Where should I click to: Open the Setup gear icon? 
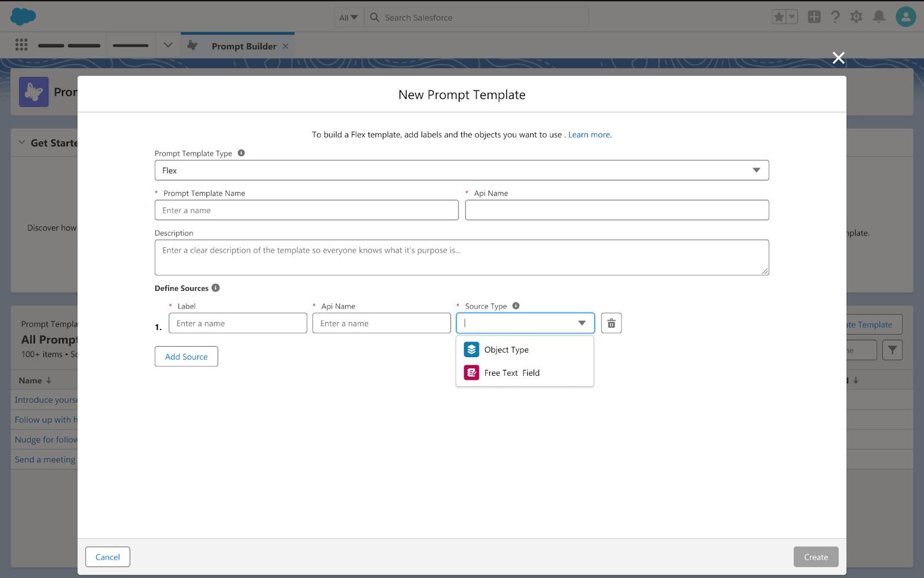(856, 17)
